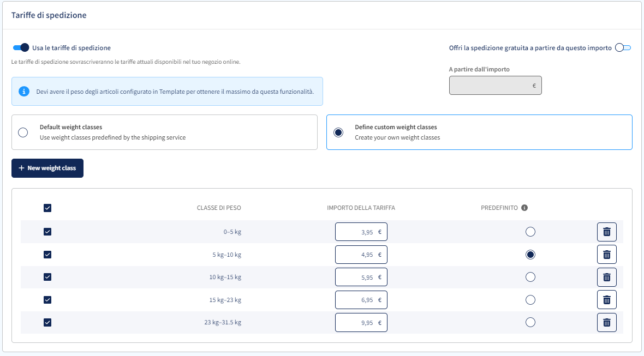
Task: Set 0–5 kg as the default class
Action: 530,232
